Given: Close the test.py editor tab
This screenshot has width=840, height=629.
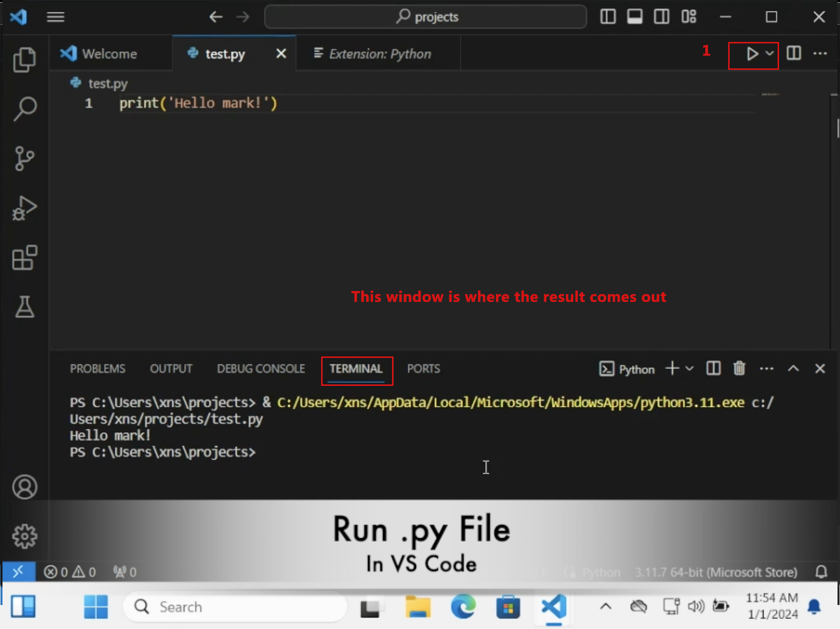Looking at the screenshot, I should [x=281, y=53].
